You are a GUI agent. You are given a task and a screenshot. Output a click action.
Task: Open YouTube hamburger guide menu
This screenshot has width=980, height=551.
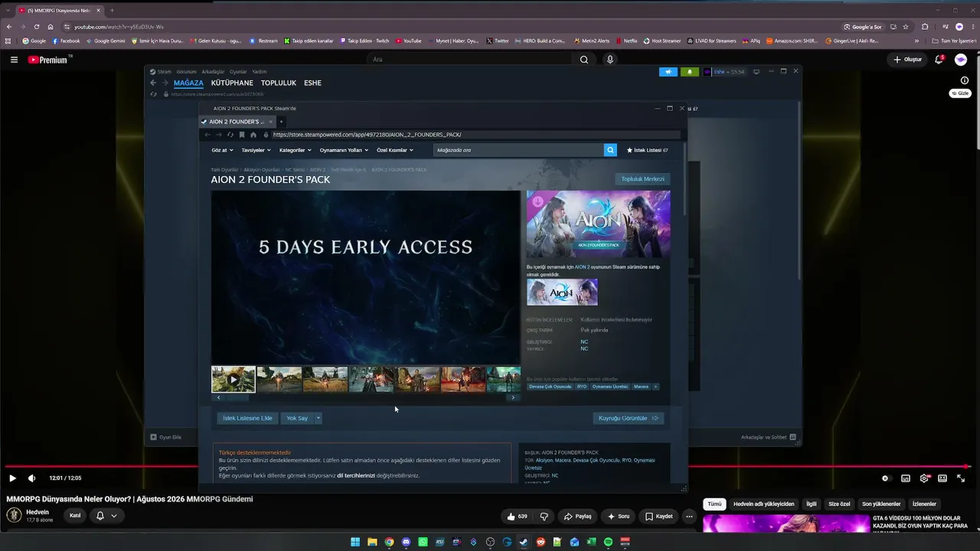[x=14, y=60]
